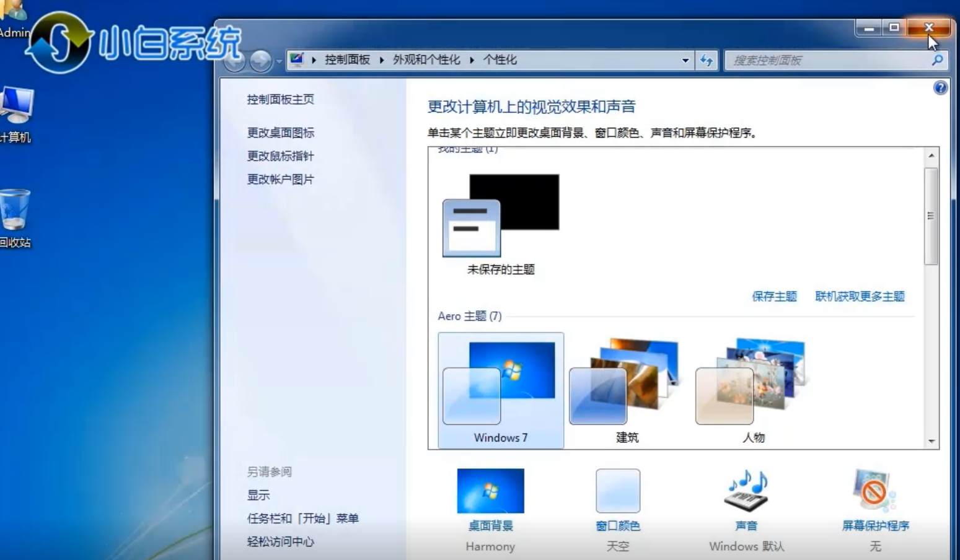960x560 pixels.
Task: Click the 回收站 recycle bin desktop icon
Action: [15, 218]
